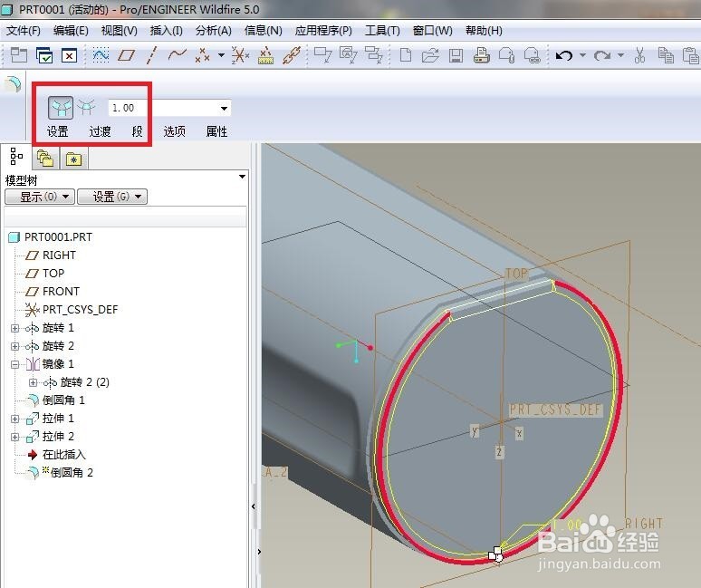Open the radius value dropdown arrow
The width and height of the screenshot is (701, 588).
[224, 108]
